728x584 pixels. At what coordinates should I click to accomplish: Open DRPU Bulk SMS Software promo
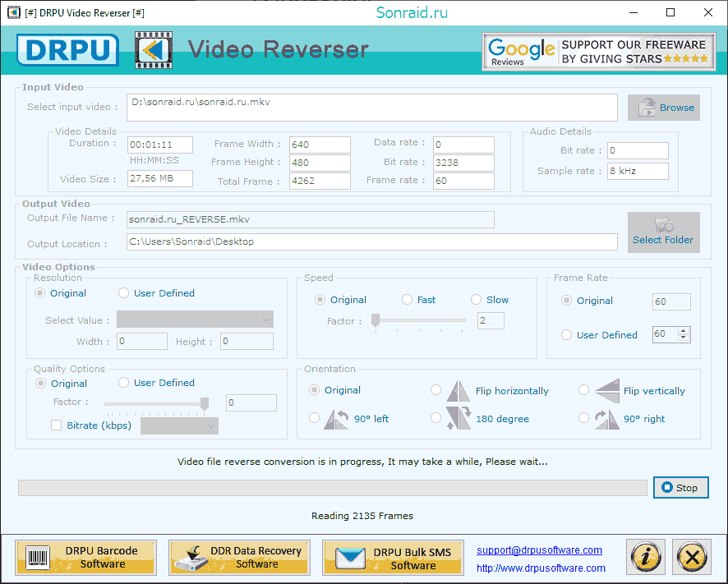coord(393,558)
